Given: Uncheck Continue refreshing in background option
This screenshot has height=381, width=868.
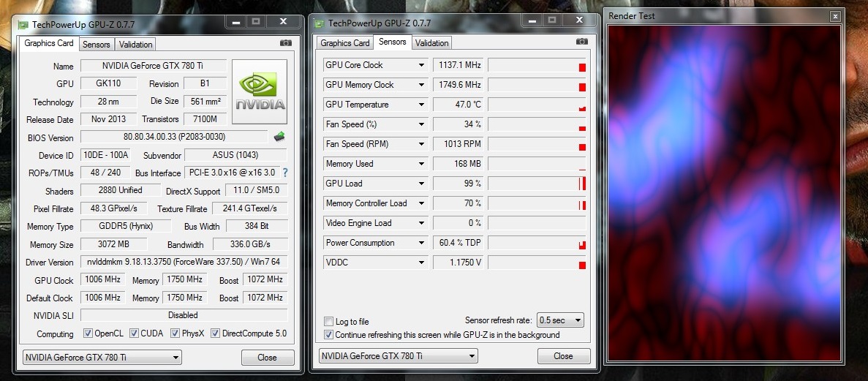Looking at the screenshot, I should click(329, 335).
